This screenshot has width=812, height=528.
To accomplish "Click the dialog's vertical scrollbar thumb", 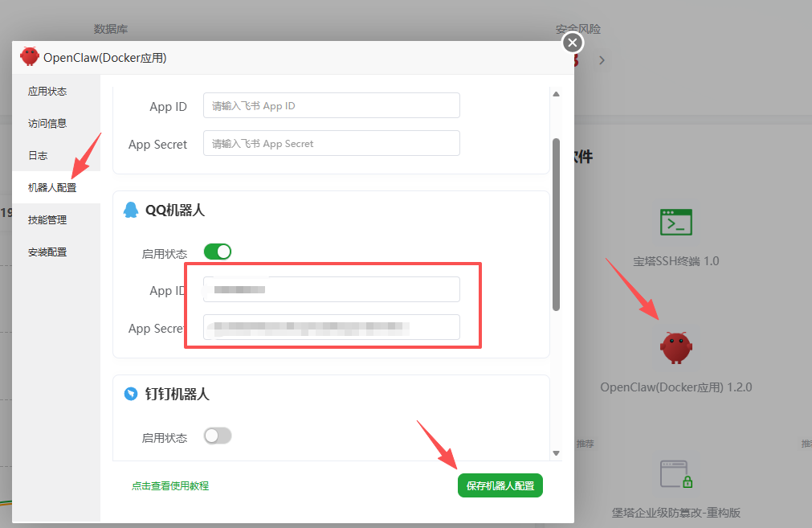I will [556, 224].
